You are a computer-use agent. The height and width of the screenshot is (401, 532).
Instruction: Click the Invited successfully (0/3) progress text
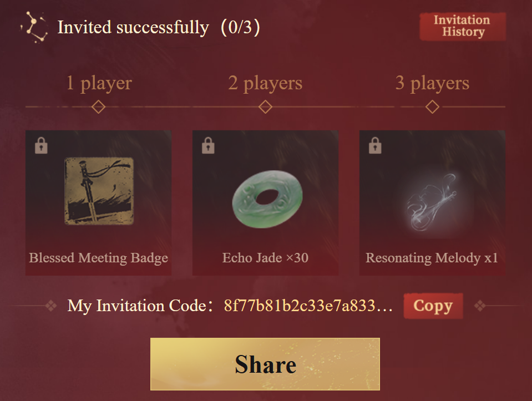point(159,27)
